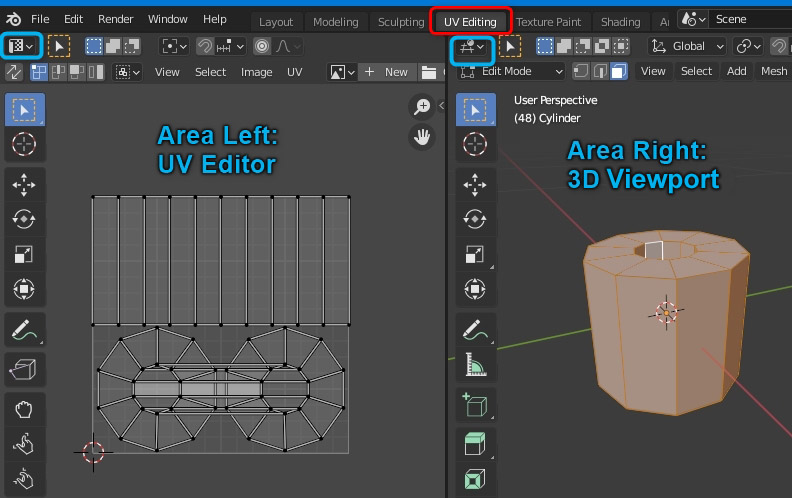Switch to the Texture Paint workspace tab

548,22
